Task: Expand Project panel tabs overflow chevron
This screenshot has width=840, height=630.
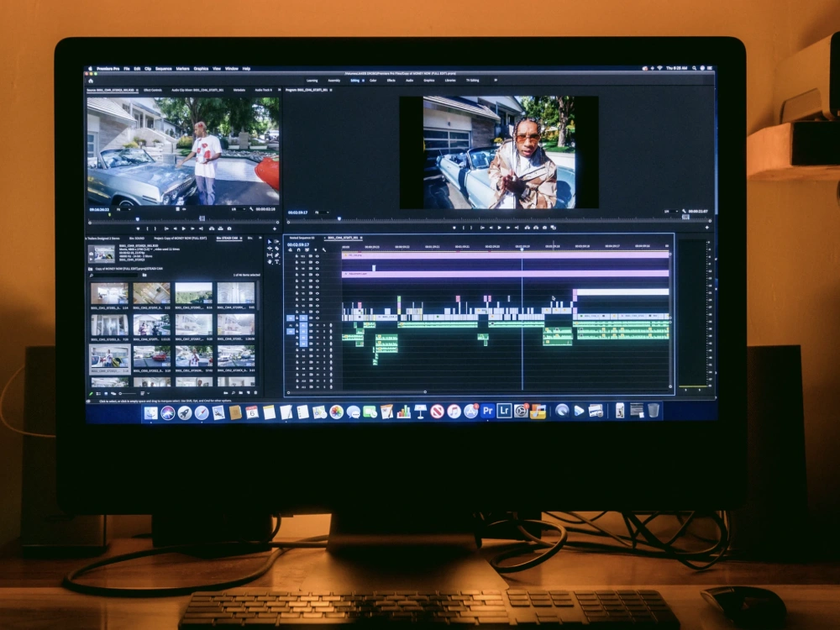Action: 260,238
